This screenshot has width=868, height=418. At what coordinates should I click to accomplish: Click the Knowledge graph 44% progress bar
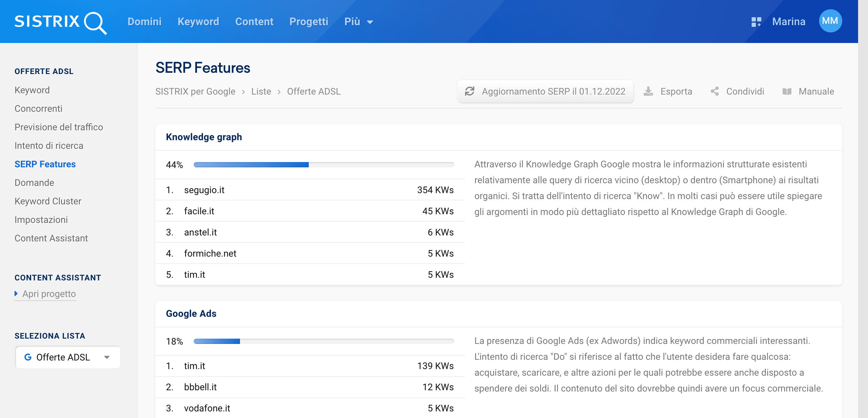click(x=324, y=164)
